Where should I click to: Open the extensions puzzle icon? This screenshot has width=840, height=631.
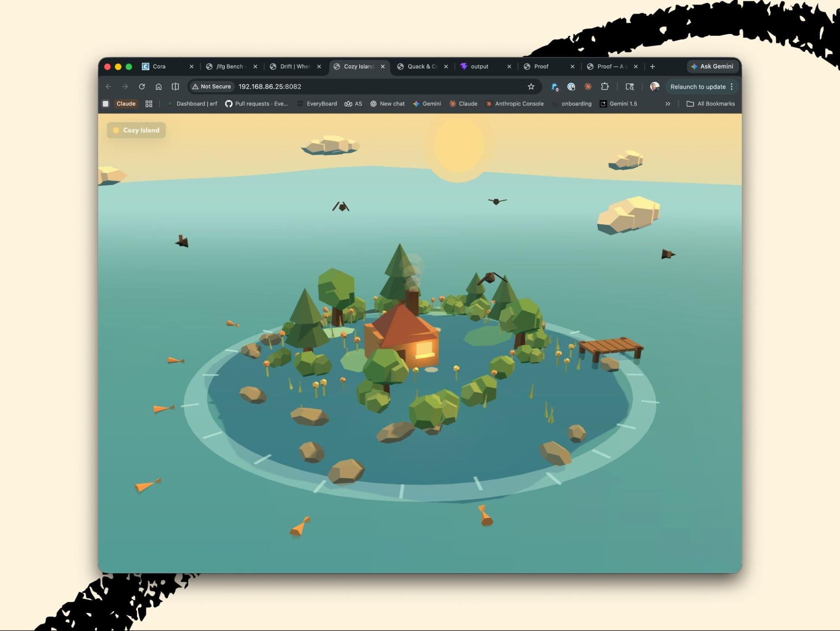click(605, 87)
